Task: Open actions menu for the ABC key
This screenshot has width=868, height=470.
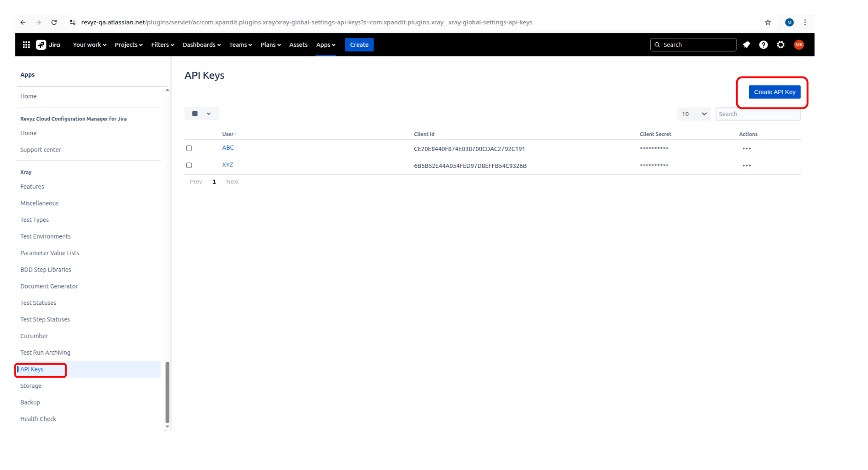Action: pos(747,148)
